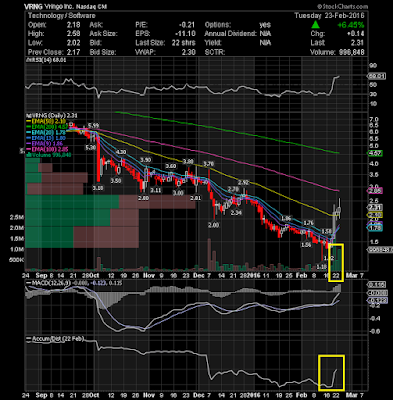Image resolution: width=393 pixels, height=400 pixels.
Task: Click the green up-arrow change indicator
Action: (x=316, y=25)
